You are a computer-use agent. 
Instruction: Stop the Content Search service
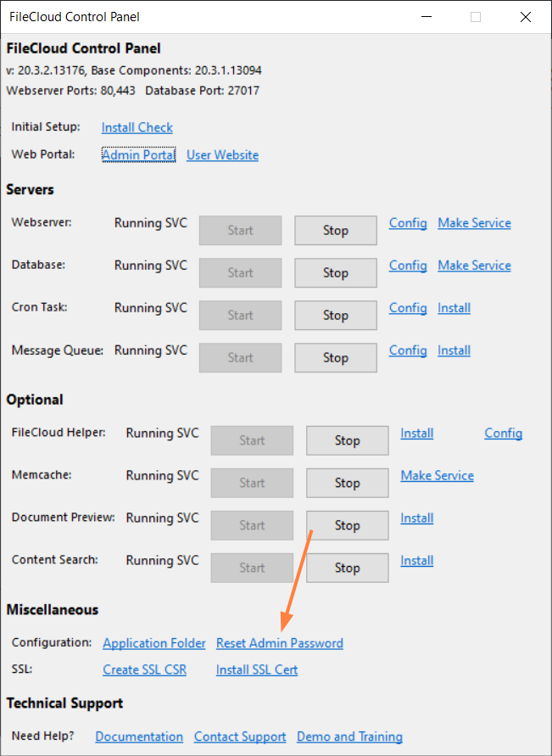347,568
